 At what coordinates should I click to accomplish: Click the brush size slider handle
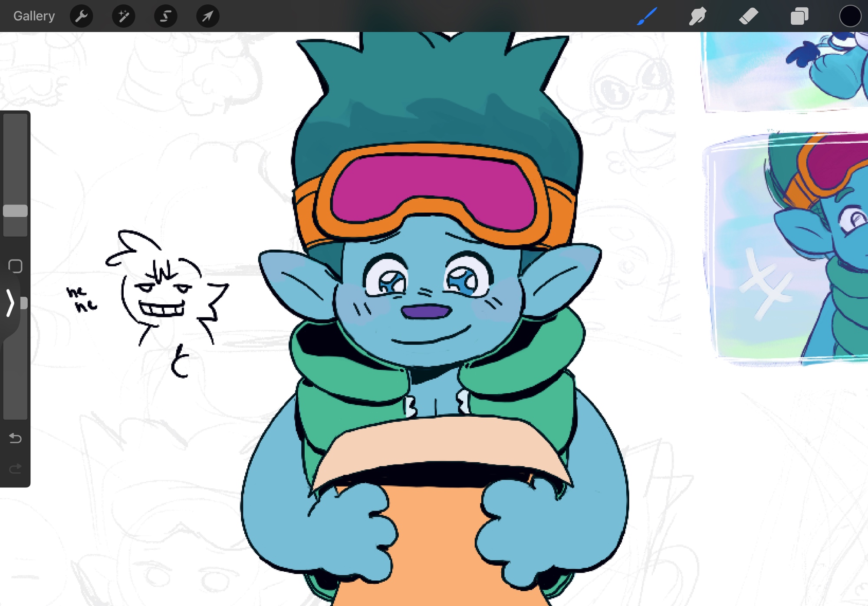[x=15, y=211]
